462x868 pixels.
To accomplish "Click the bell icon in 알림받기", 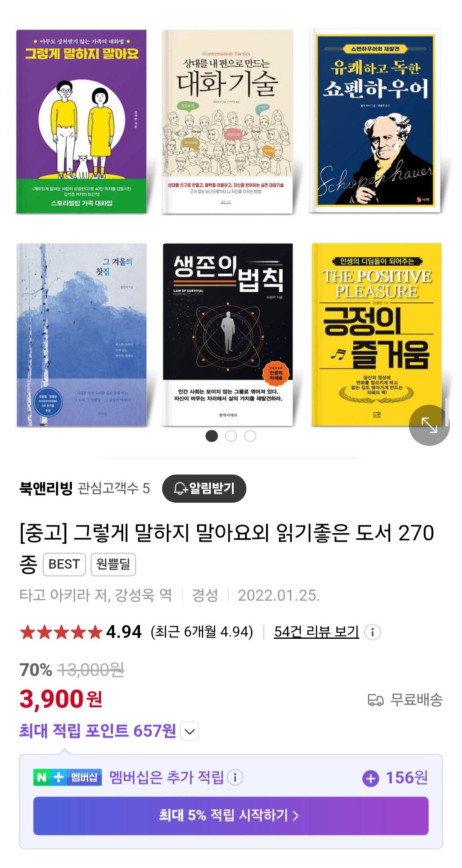I will 181,489.
